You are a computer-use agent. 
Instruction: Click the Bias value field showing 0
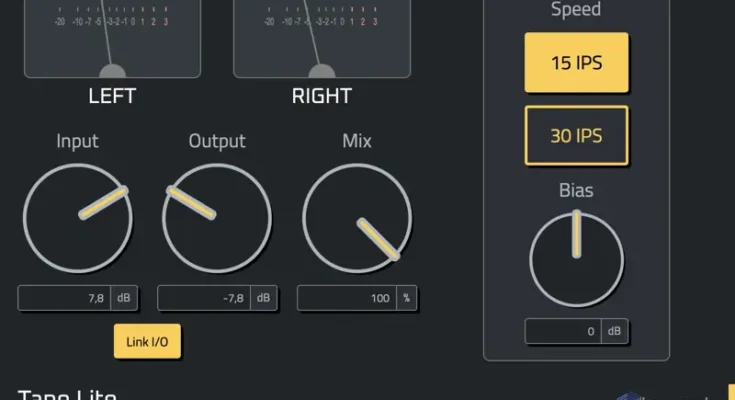point(563,331)
